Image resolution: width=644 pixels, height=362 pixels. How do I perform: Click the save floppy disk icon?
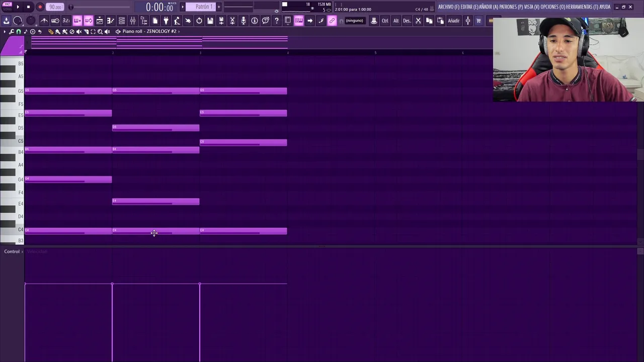210,21
